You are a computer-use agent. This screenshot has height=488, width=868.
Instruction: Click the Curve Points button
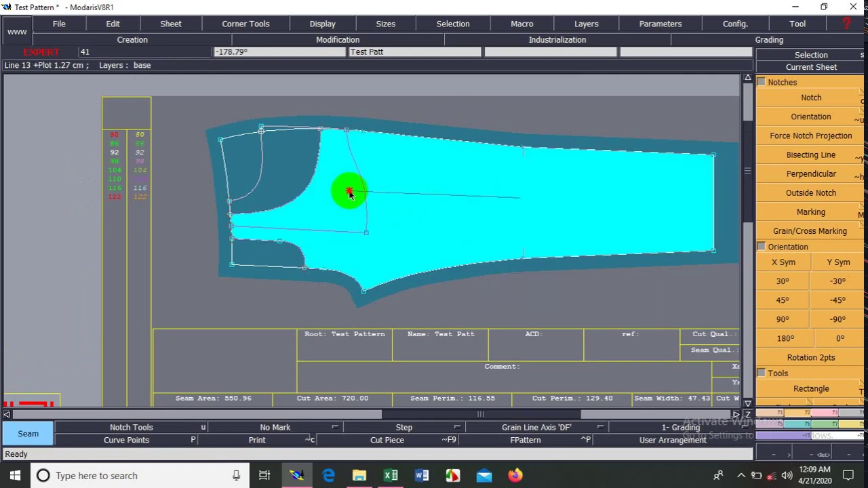click(126, 440)
